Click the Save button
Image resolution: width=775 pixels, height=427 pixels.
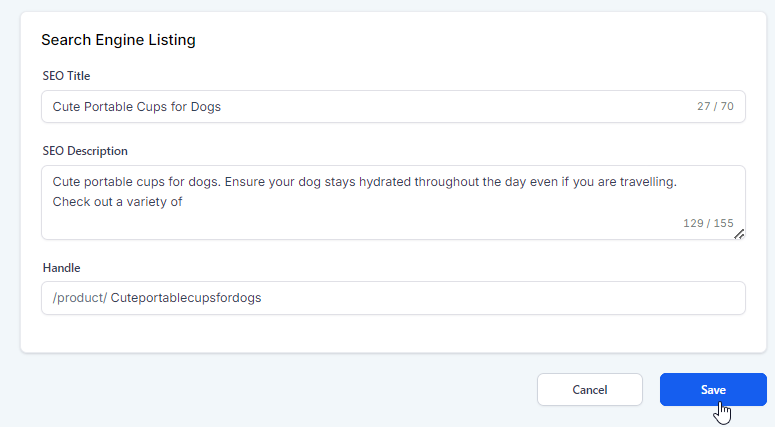coord(712,389)
